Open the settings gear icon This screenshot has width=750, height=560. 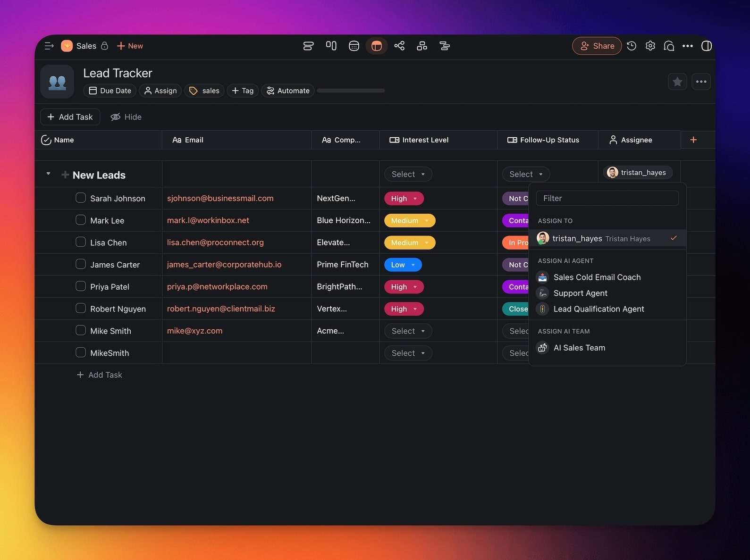(x=650, y=46)
